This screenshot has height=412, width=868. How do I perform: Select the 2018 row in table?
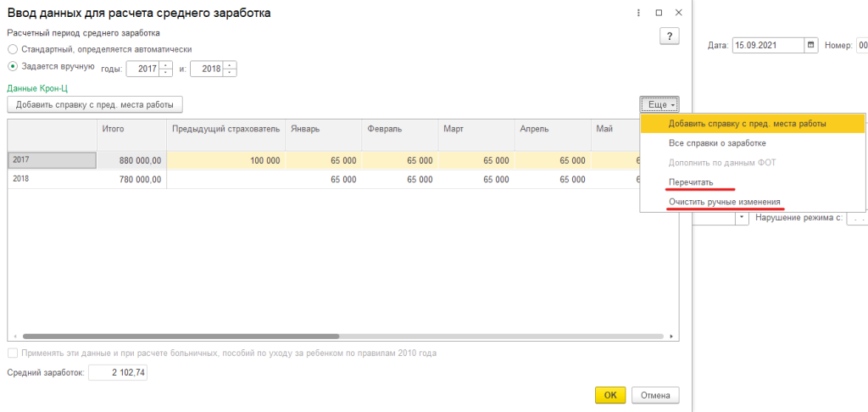tap(52, 179)
